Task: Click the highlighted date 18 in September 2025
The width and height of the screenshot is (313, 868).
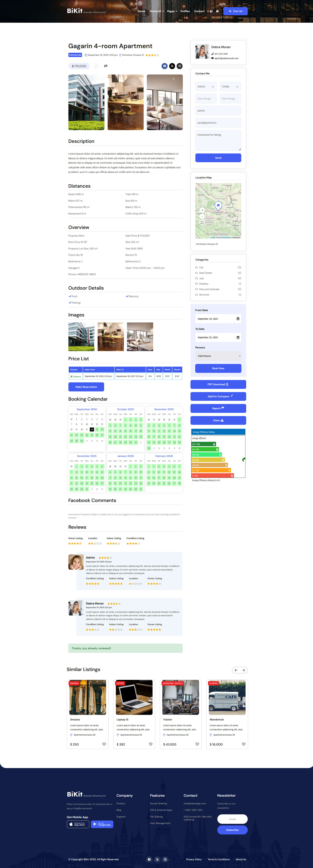Action: pos(92,429)
